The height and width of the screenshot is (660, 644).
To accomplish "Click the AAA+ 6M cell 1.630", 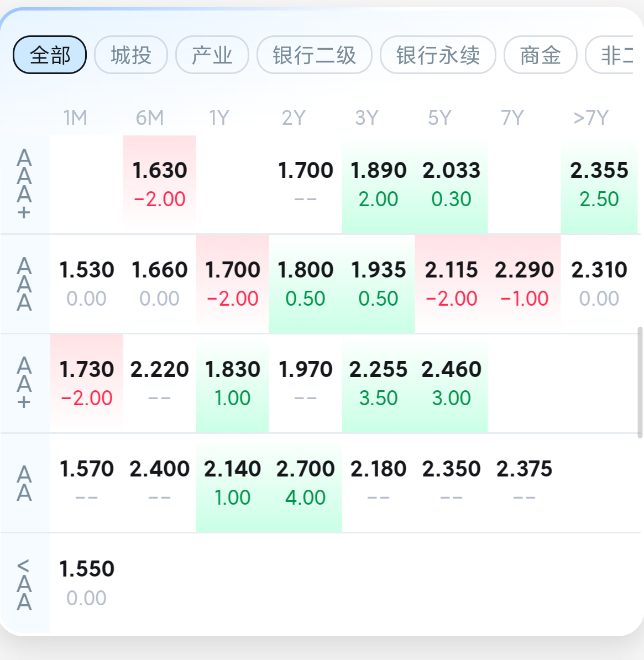I will pos(160,184).
